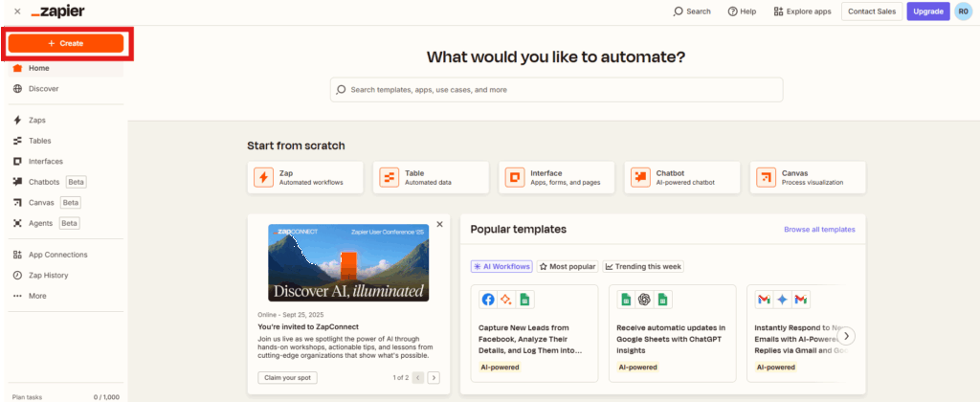Select the AI Workflows filter tab

501,266
